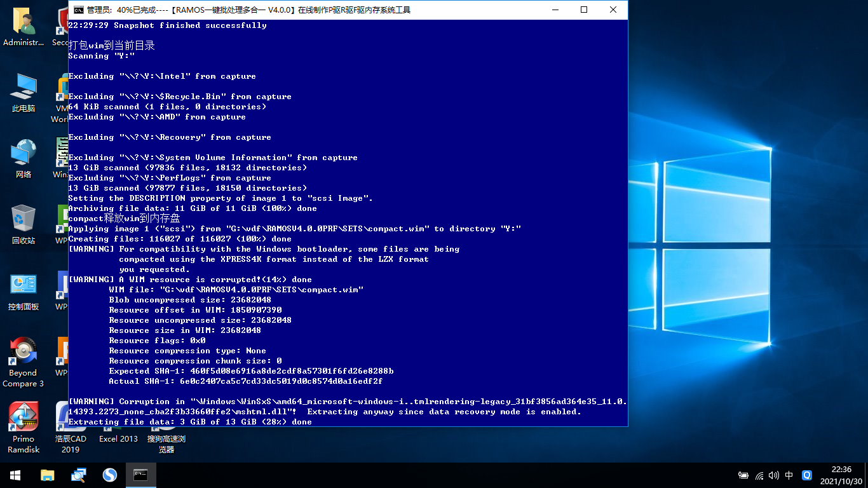Open the Wi-Fi network tray icon
This screenshot has width=868, height=488.
point(759,475)
